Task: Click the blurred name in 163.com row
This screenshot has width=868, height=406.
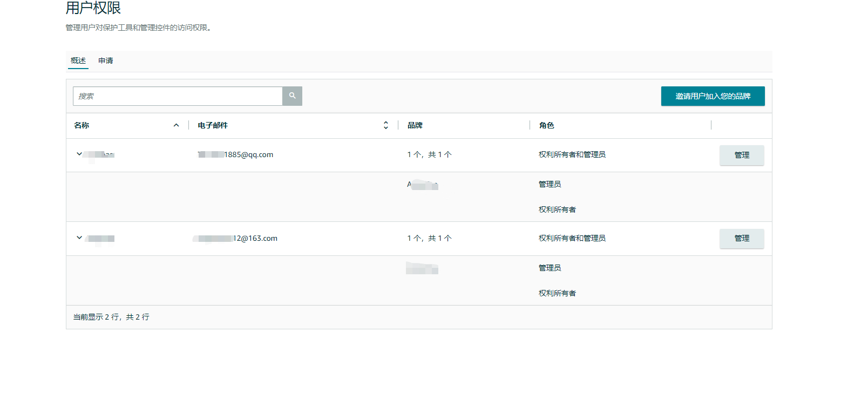Action: 100,239
